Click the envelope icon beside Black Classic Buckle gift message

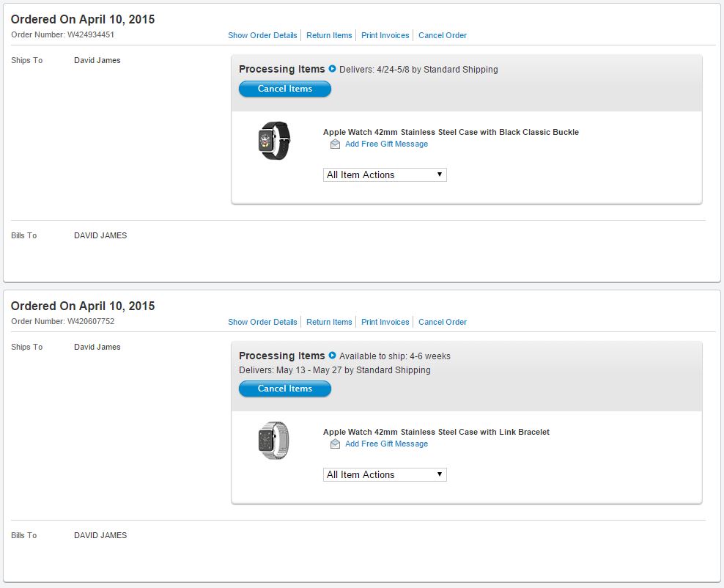click(335, 144)
